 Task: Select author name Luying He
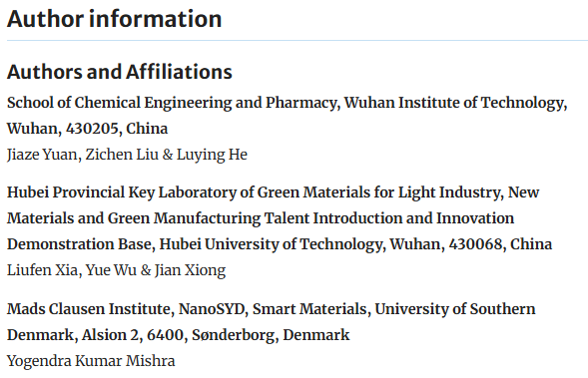pyautogui.click(x=212, y=155)
